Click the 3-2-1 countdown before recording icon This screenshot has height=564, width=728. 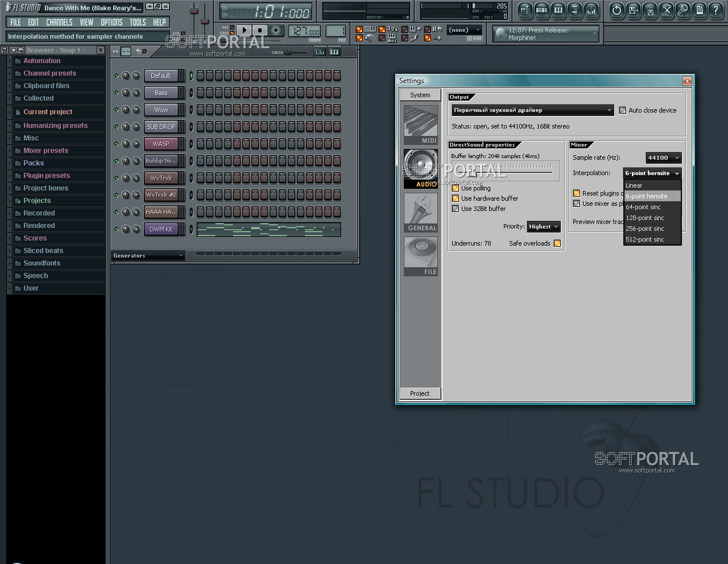click(392, 29)
